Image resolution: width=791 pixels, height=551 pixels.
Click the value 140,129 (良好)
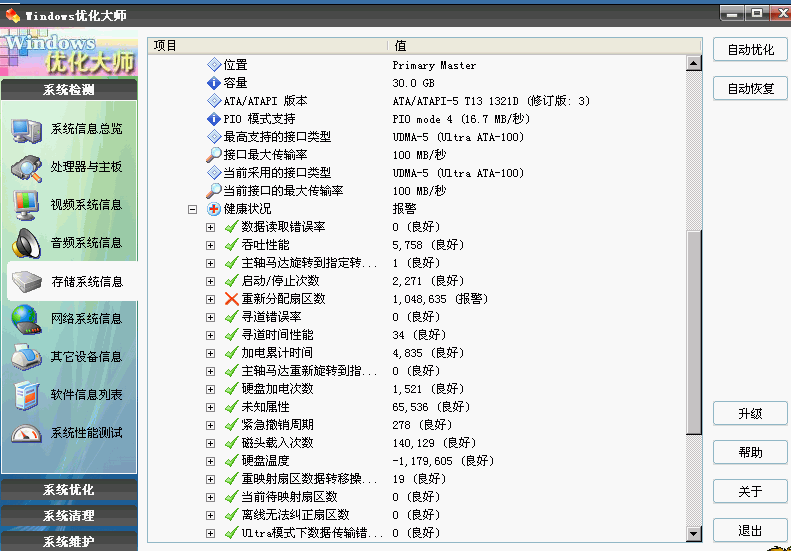(x=434, y=443)
